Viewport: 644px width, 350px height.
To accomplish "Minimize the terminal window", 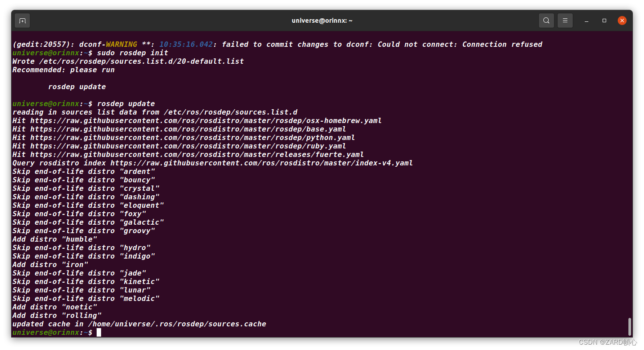I will [587, 21].
